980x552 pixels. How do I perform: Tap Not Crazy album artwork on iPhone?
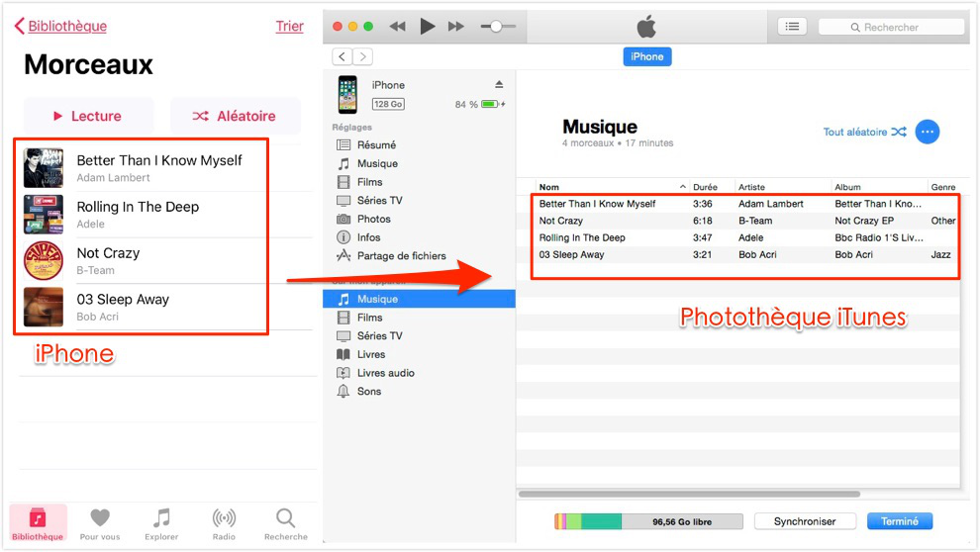tap(44, 260)
